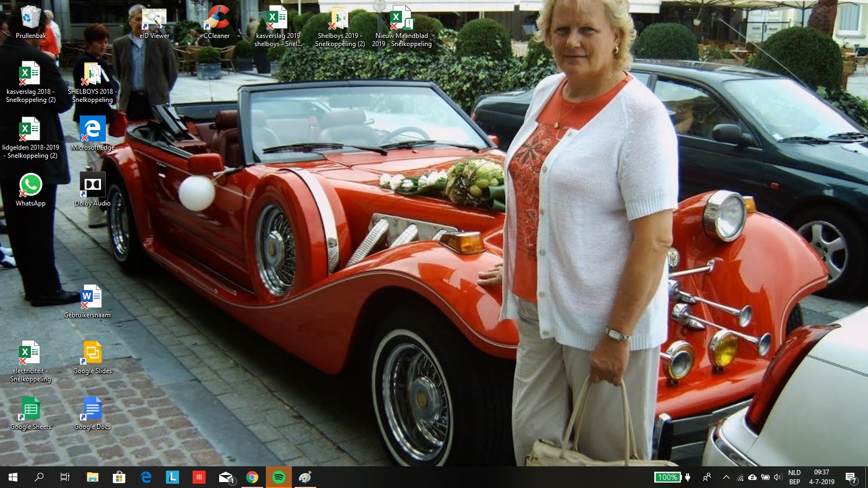This screenshot has width=868, height=488.
Task: Open the Action Center notifications
Action: click(851, 477)
